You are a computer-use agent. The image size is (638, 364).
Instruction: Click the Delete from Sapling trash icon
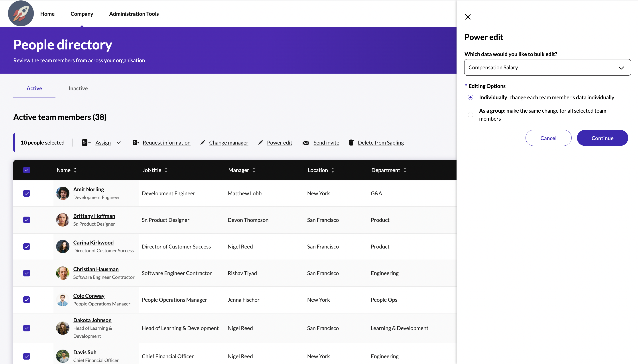pyautogui.click(x=351, y=143)
